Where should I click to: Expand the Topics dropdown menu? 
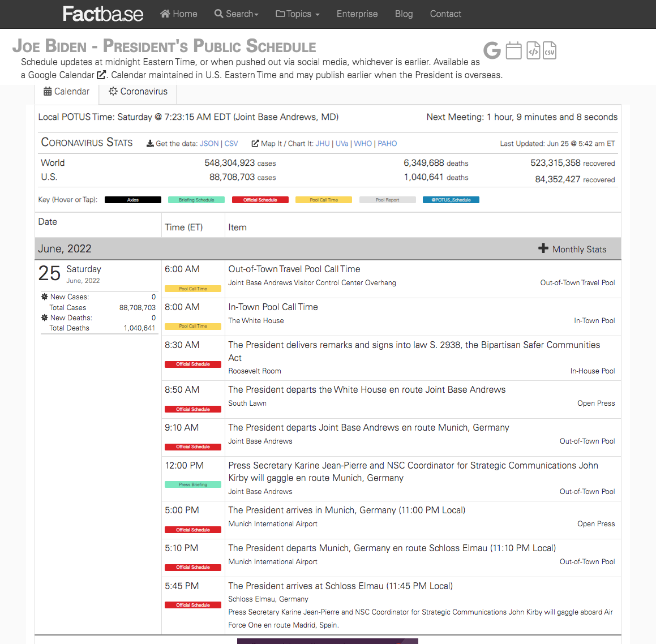(298, 14)
